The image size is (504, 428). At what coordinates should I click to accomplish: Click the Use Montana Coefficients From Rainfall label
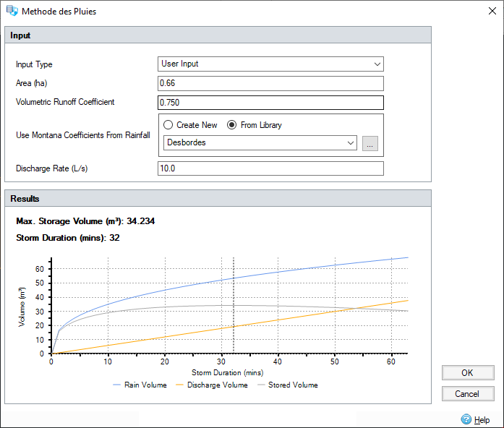click(x=83, y=135)
